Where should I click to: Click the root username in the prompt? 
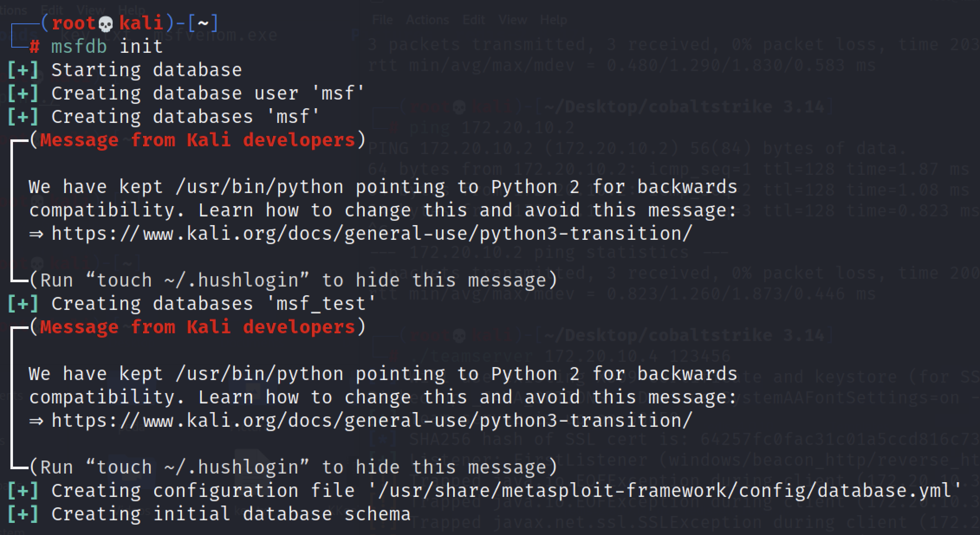pyautogui.click(x=74, y=23)
